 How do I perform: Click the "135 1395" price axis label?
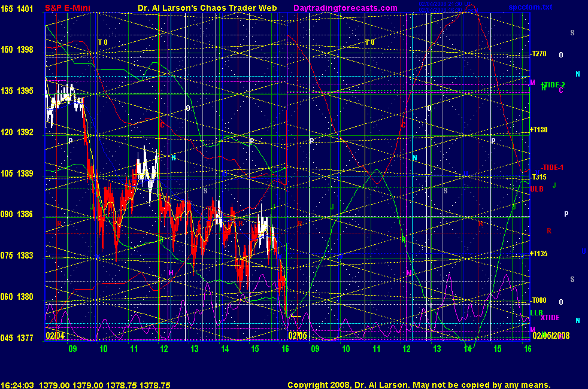[x=17, y=91]
